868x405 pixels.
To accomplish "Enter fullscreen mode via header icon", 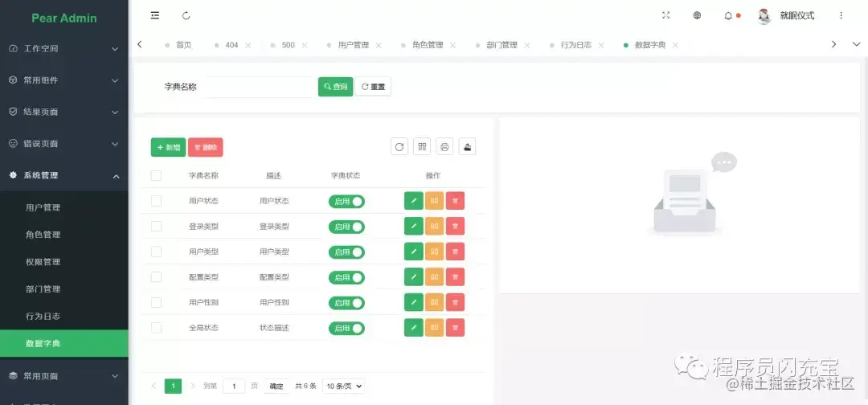I will point(666,15).
